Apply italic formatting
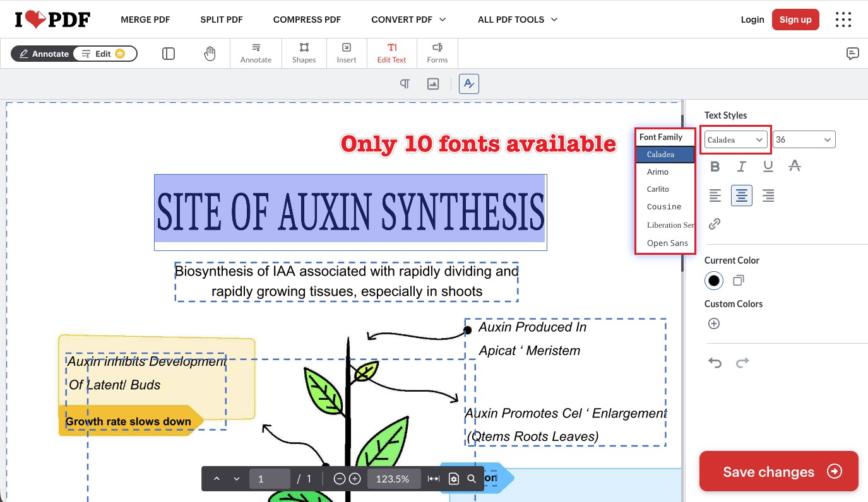The height and width of the screenshot is (502, 868). [x=742, y=166]
